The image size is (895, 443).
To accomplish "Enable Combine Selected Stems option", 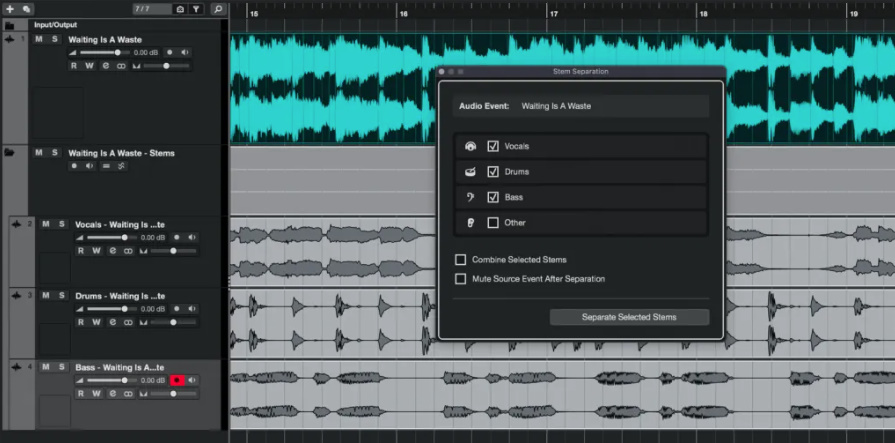I will [461, 260].
